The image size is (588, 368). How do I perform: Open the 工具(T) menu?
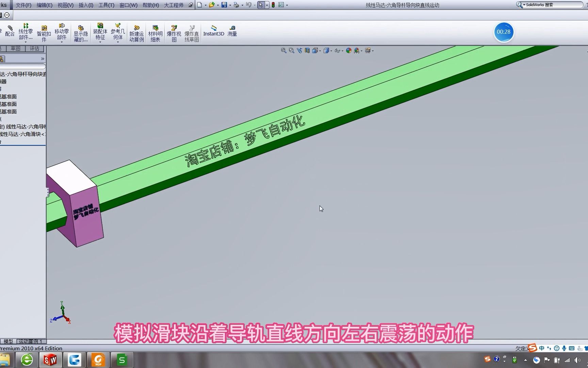pyautogui.click(x=106, y=5)
